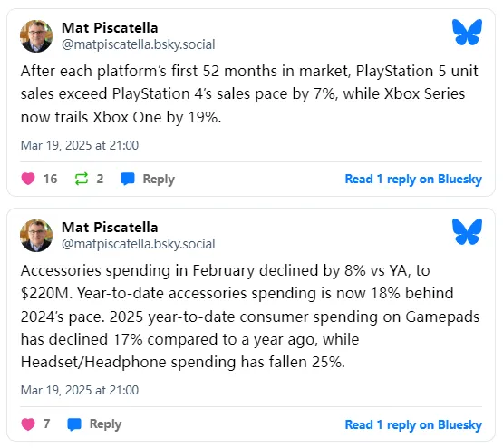Open Mat Piscatella name link in first post
This screenshot has width=503, height=448.
pyautogui.click(x=110, y=28)
